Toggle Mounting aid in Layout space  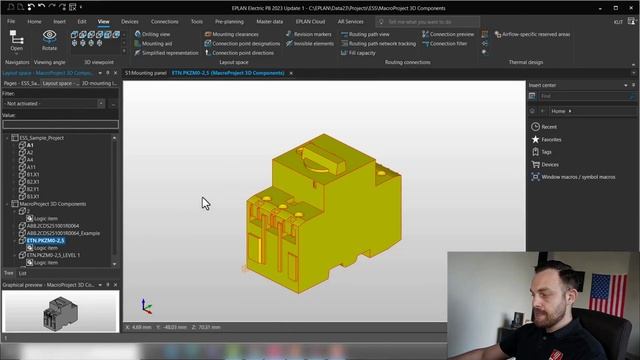(153, 43)
